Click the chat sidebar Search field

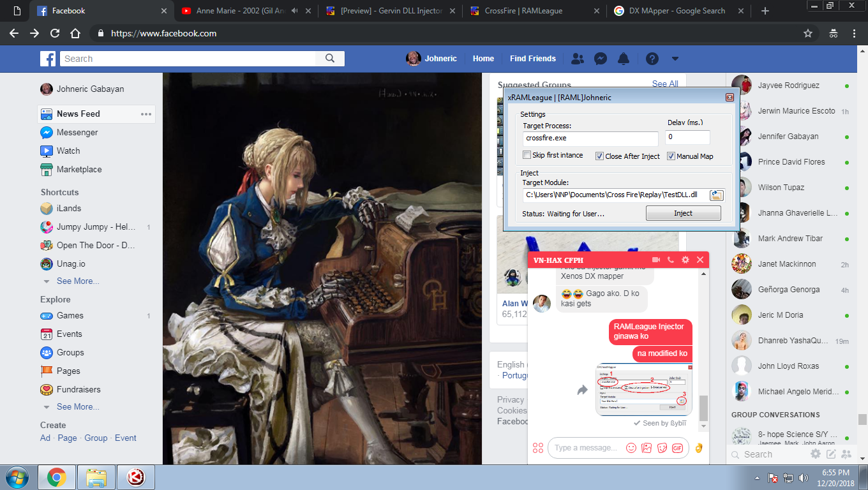pos(768,454)
